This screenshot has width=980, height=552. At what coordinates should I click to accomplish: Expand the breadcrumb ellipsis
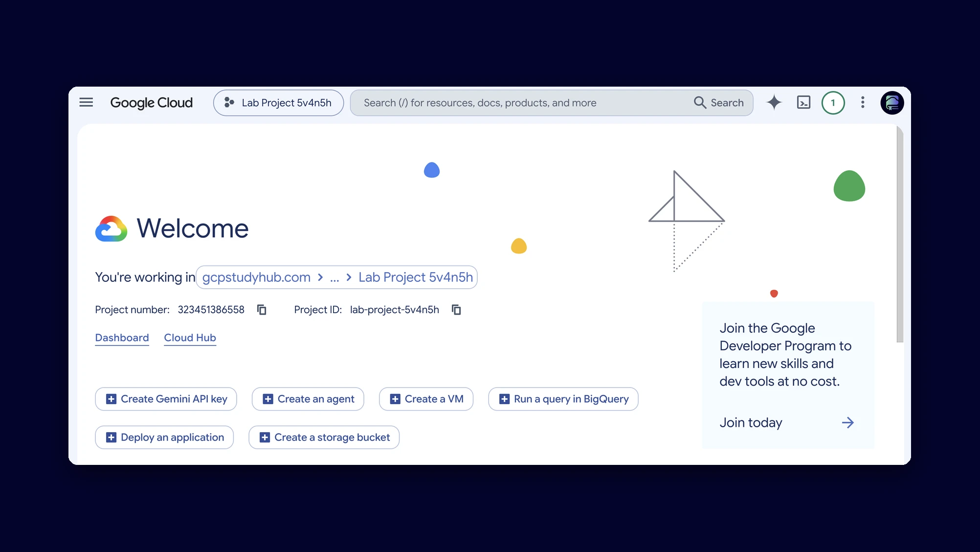click(334, 277)
